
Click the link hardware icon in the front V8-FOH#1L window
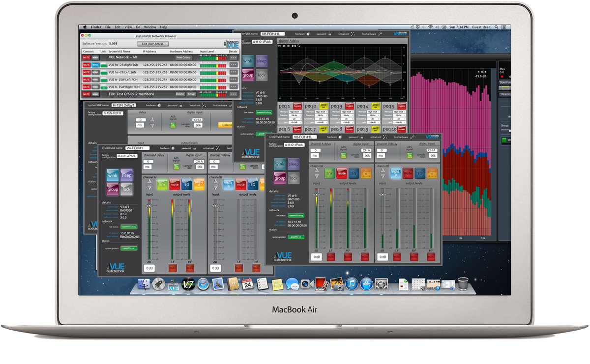point(412,137)
